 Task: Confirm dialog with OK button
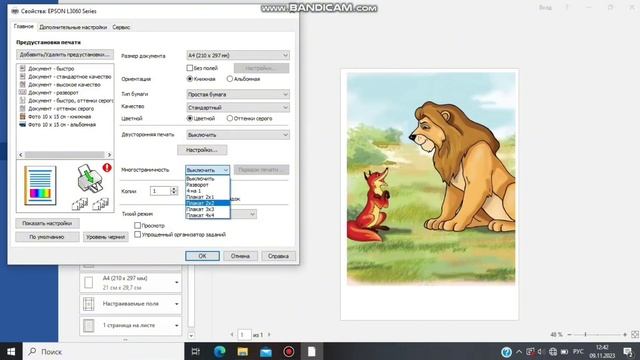pyautogui.click(x=202, y=256)
